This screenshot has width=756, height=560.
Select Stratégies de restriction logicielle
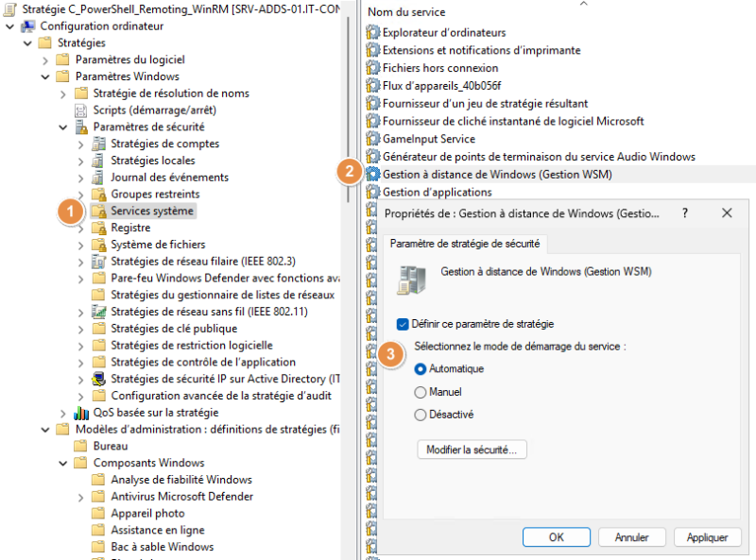coord(192,346)
